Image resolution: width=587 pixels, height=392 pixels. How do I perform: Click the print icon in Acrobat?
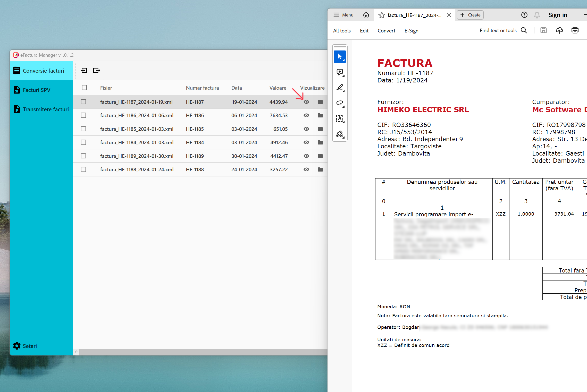575,30
